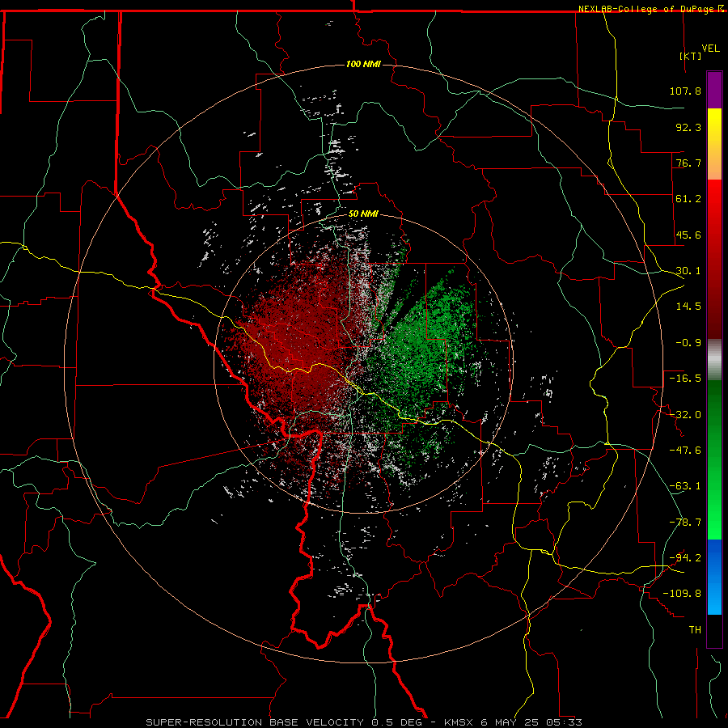Screen dimensions: 728x728
Task: Click the -0.9 velocity scale value
Action: coord(688,343)
